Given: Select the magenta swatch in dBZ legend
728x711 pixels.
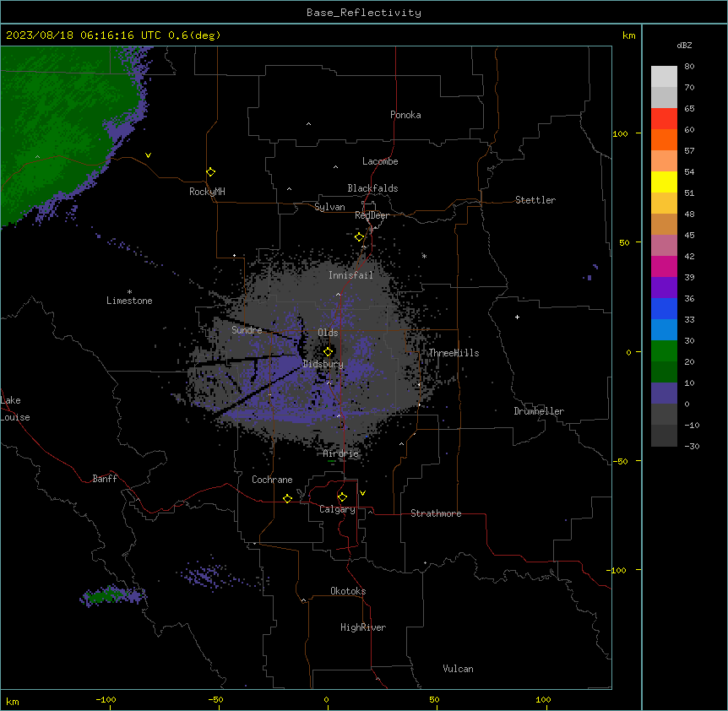Looking at the screenshot, I should pyautogui.click(x=664, y=266).
